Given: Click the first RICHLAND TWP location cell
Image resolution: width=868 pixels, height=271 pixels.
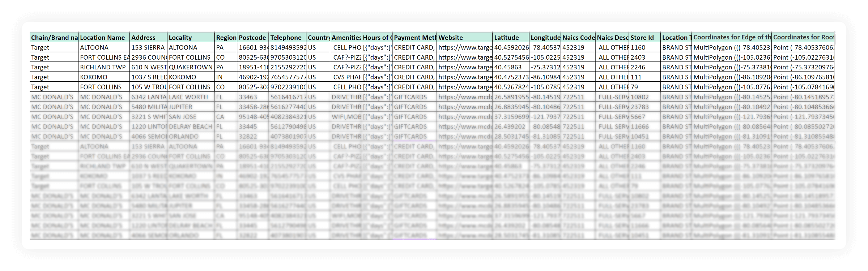Looking at the screenshot, I should pos(103,67).
